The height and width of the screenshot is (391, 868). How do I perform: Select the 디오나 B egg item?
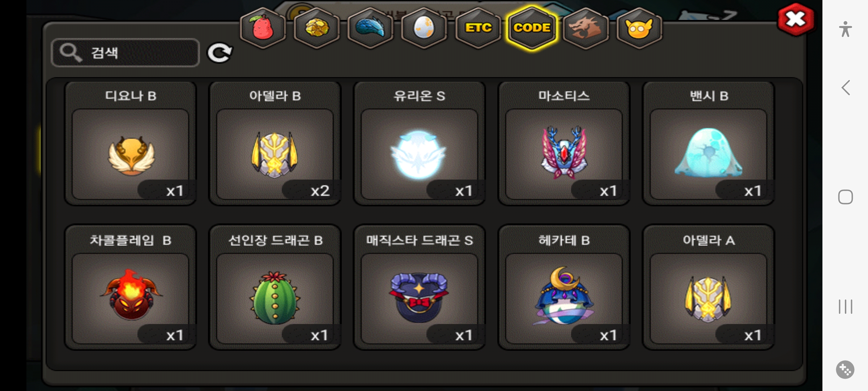tap(131, 143)
